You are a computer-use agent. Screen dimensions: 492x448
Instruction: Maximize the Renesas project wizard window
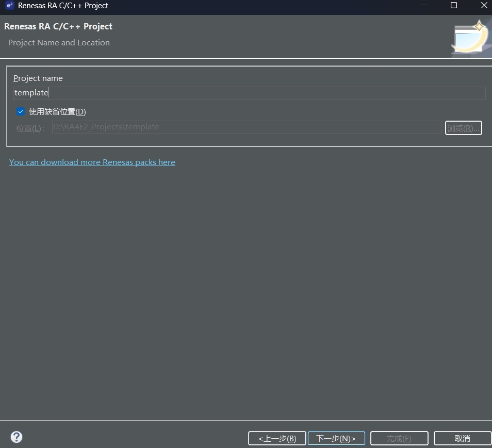pyautogui.click(x=454, y=6)
